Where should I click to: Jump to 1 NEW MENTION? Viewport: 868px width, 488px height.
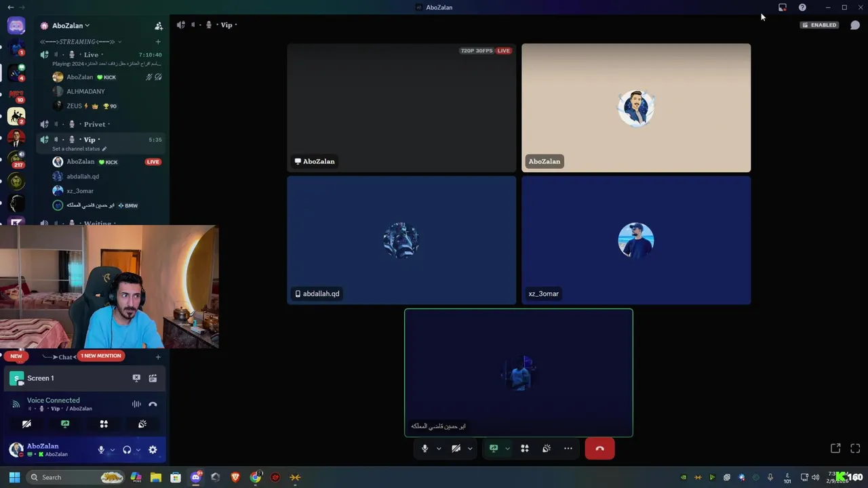[x=101, y=356]
